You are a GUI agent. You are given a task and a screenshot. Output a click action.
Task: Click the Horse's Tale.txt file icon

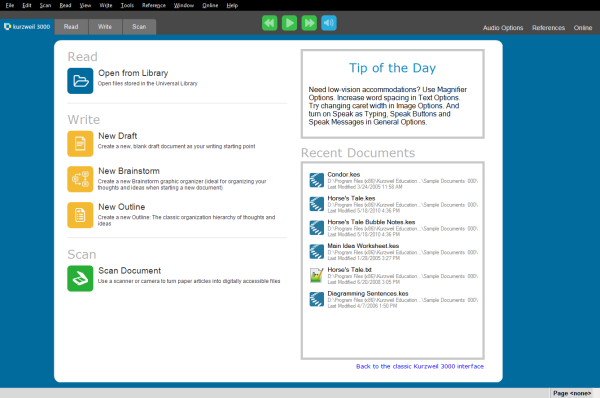(x=316, y=275)
